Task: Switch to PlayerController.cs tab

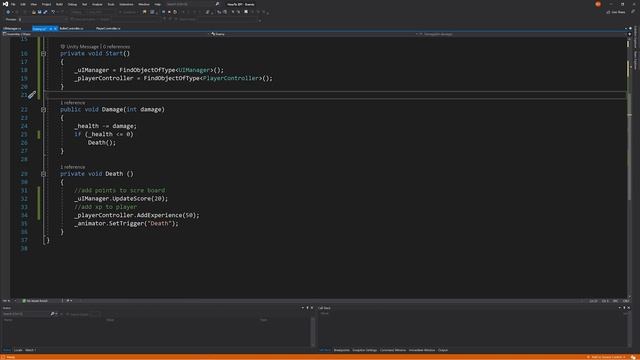Action: pyautogui.click(x=108, y=29)
